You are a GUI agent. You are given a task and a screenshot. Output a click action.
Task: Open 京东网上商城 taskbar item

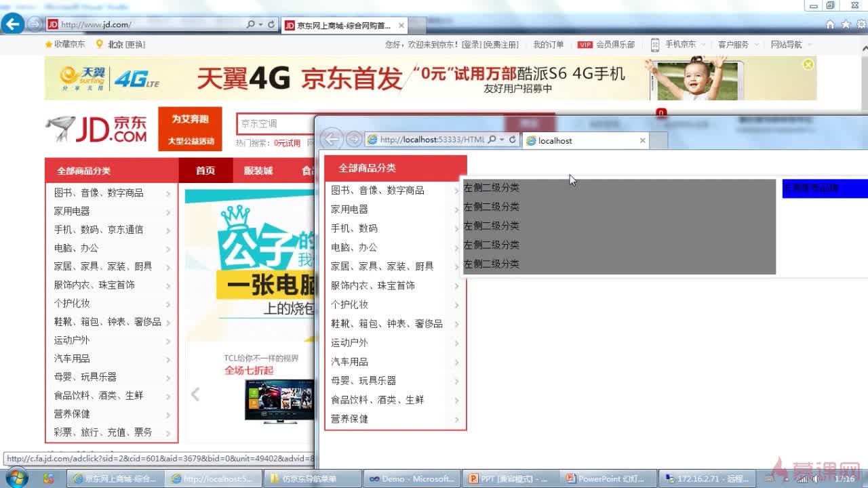(115, 479)
